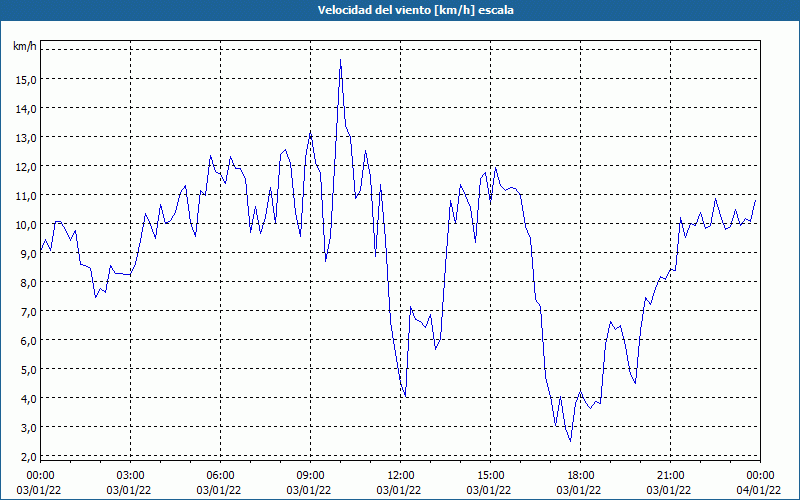800x500 pixels.
Task: Select the '11,0' y-axis tick label
Action: click(x=26, y=196)
